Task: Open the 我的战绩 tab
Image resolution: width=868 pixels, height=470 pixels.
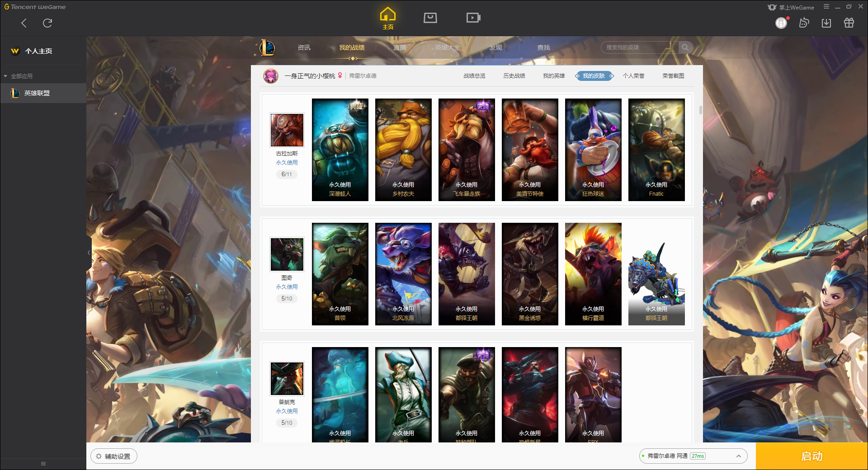Action: (x=352, y=47)
